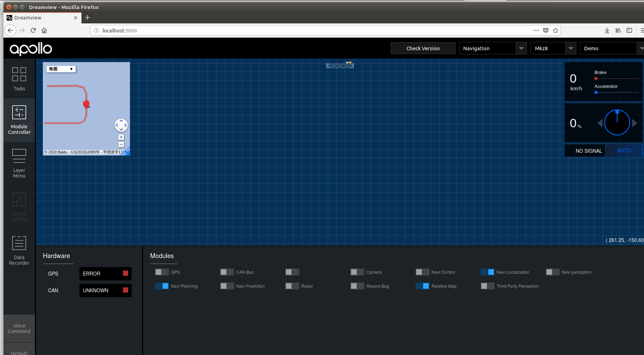Open the Firefox hamburger menu
The image size is (644, 355).
[642, 30]
